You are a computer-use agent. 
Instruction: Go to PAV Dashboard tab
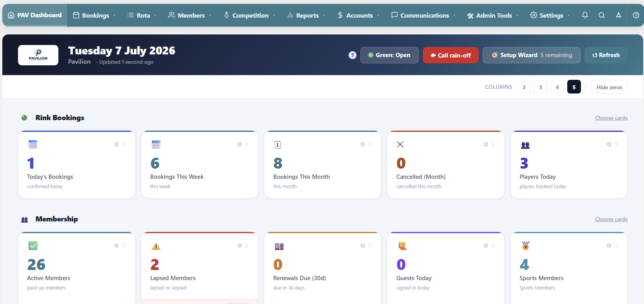click(x=35, y=15)
